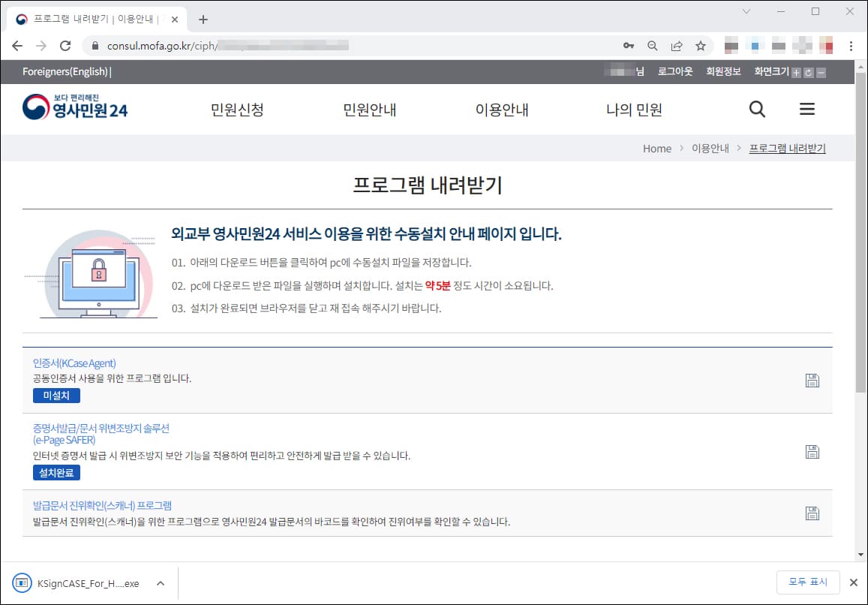Reload the page with the refresh icon
The image size is (868, 605).
pyautogui.click(x=66, y=45)
